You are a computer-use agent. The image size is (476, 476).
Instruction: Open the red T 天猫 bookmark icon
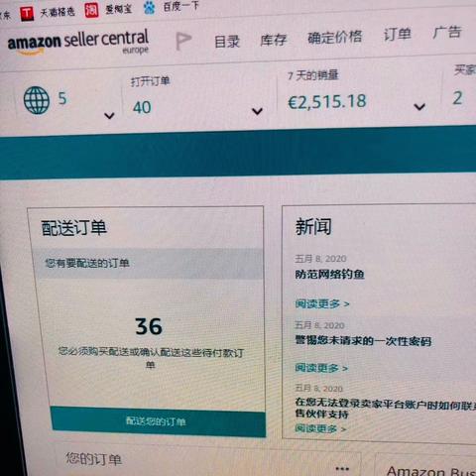27,14
